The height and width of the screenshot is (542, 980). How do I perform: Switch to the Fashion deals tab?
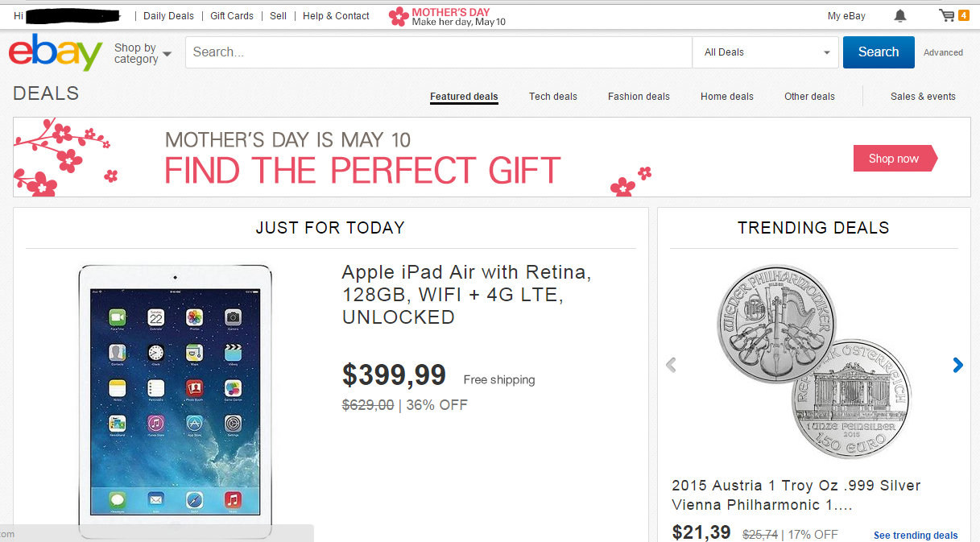pos(639,97)
